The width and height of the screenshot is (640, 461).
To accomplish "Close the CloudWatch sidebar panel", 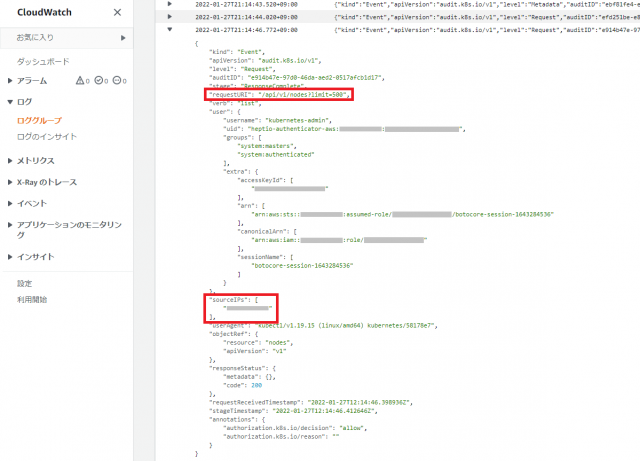I will click(x=117, y=12).
